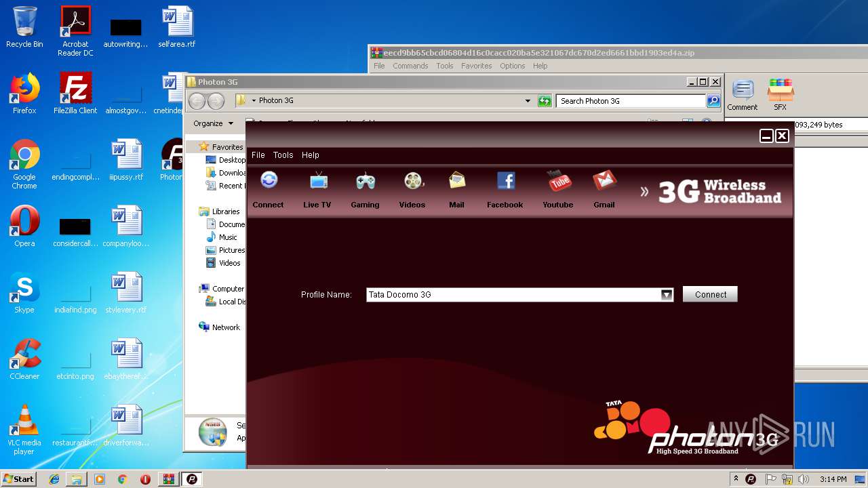868x488 pixels.
Task: Open Favorites menu in the WinRAR window
Action: point(477,66)
